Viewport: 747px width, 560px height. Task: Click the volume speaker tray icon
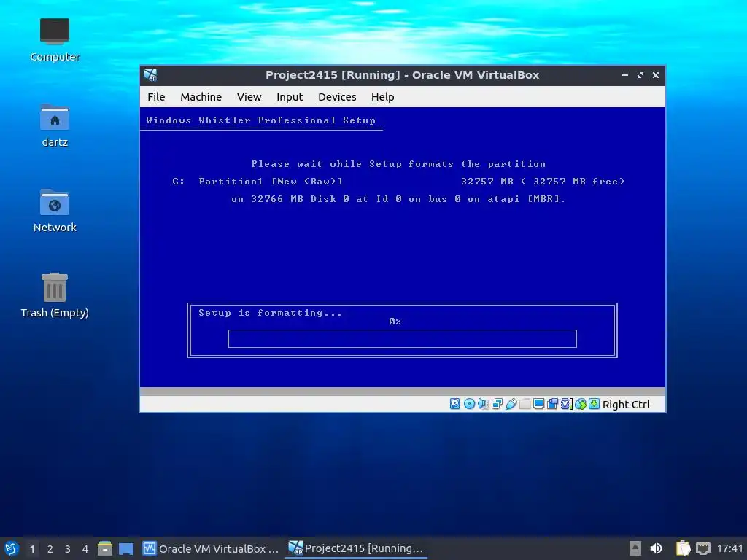[656, 548]
